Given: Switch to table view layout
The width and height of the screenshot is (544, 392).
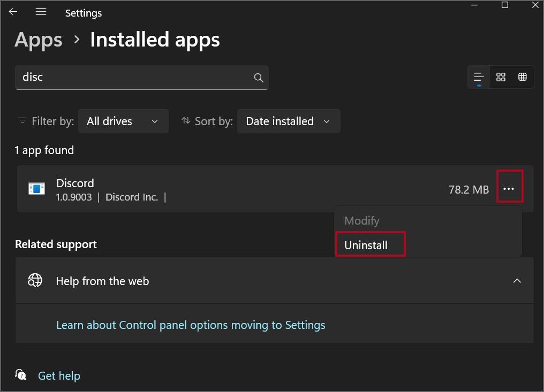Looking at the screenshot, I should point(523,77).
